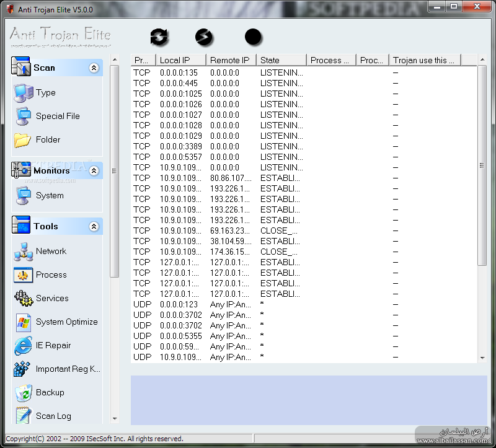496x448 pixels.
Task: Sort by the Remote IP column header
Action: (x=231, y=60)
